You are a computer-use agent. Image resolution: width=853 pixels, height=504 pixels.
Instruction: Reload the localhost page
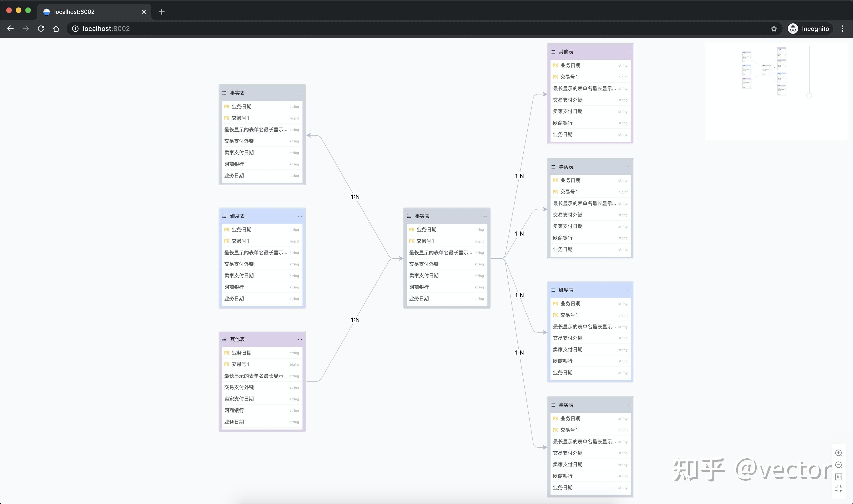41,29
